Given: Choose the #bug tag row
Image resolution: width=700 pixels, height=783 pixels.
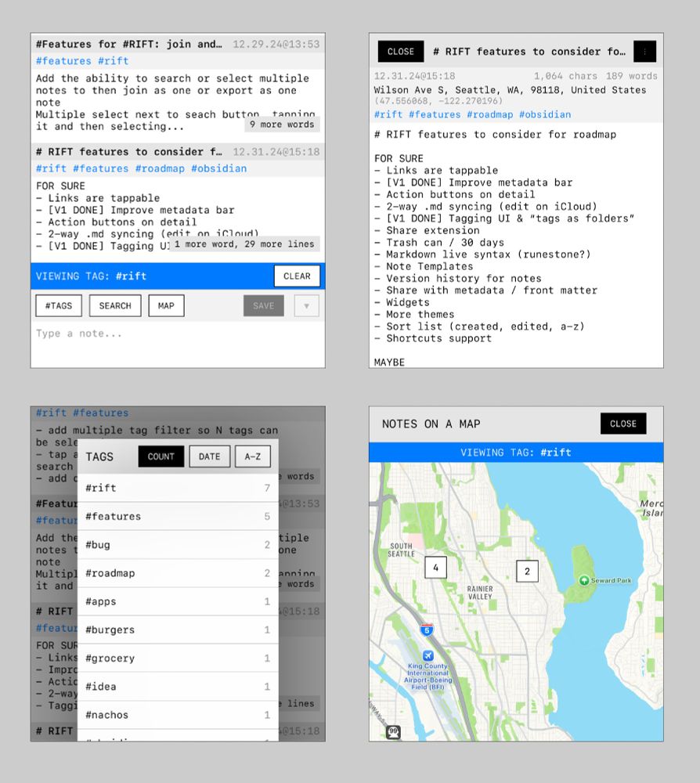Looking at the screenshot, I should point(178,545).
